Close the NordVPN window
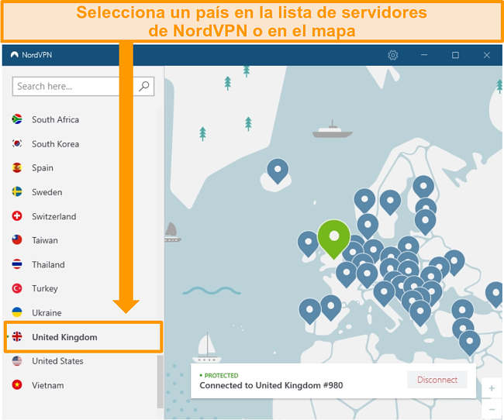Screen dimensions: 504x420 point(487,55)
